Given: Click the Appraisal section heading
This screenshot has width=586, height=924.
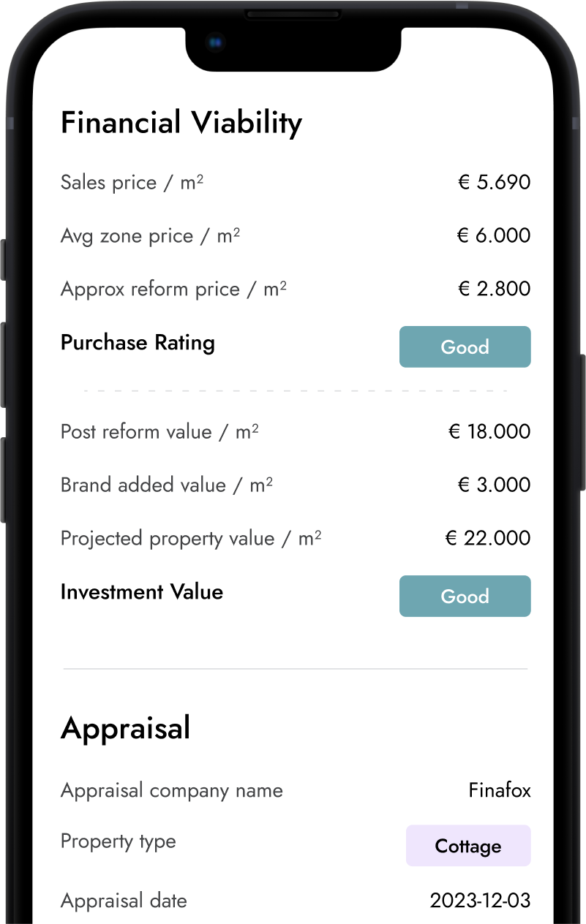Looking at the screenshot, I should pyautogui.click(x=126, y=727).
